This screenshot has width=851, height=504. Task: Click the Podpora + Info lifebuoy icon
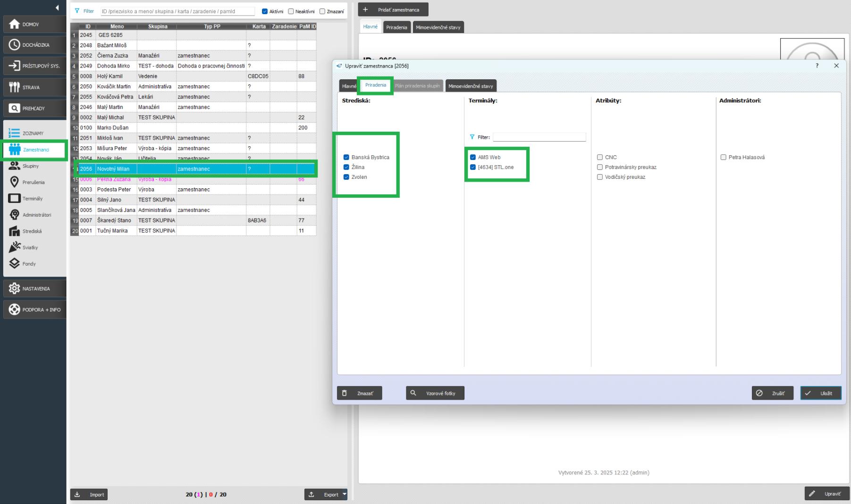coord(14,310)
